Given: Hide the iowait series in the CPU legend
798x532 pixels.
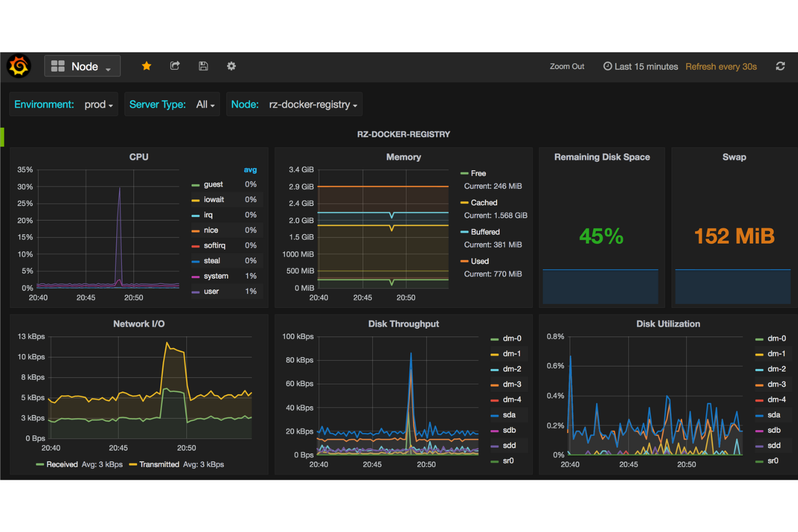Looking at the screenshot, I should 214,199.
